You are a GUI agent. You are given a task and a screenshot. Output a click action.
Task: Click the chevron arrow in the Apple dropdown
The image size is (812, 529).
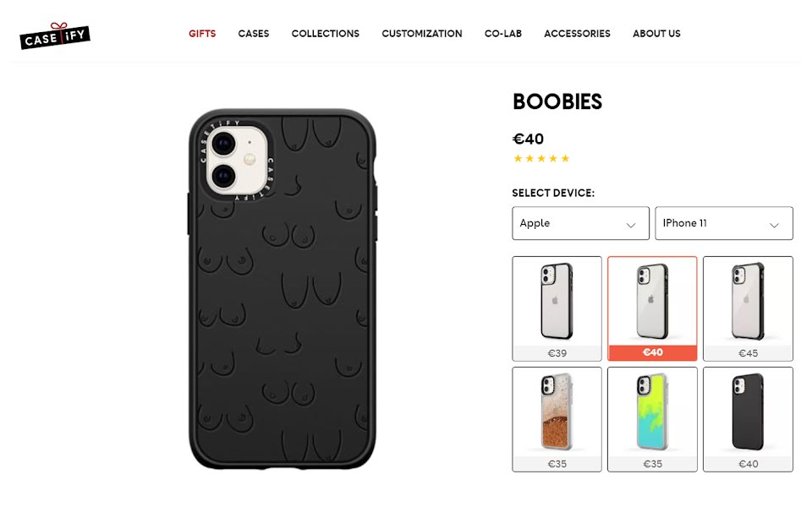[x=631, y=225]
